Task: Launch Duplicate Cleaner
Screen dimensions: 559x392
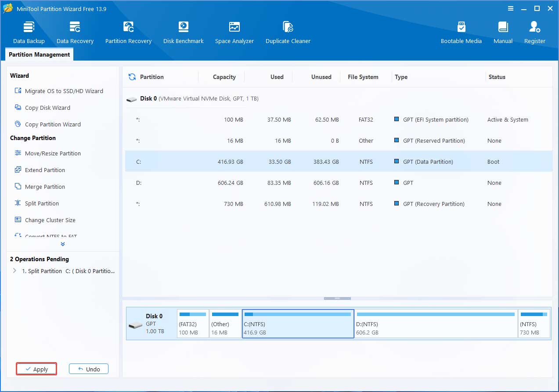Action: 288,32
